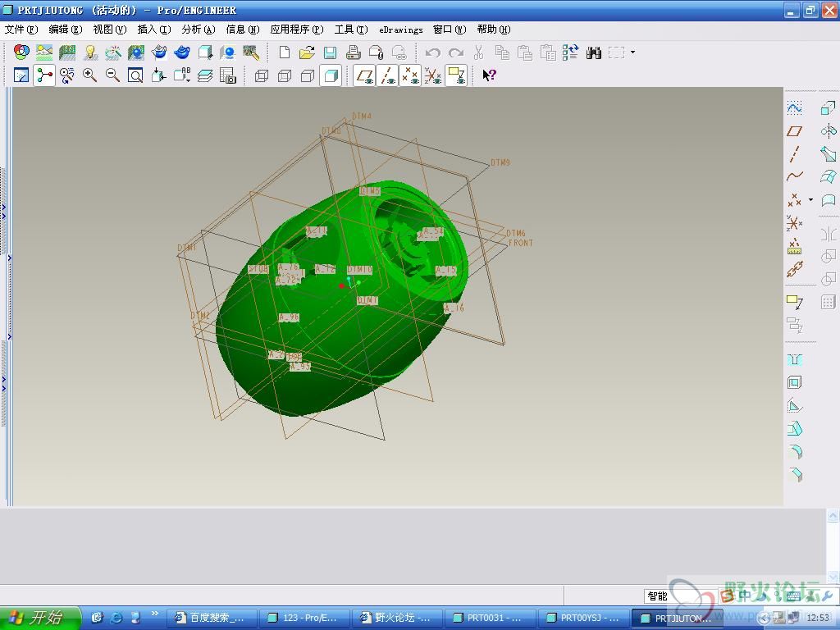Refit model to screen
The height and width of the screenshot is (630, 840).
(x=135, y=75)
